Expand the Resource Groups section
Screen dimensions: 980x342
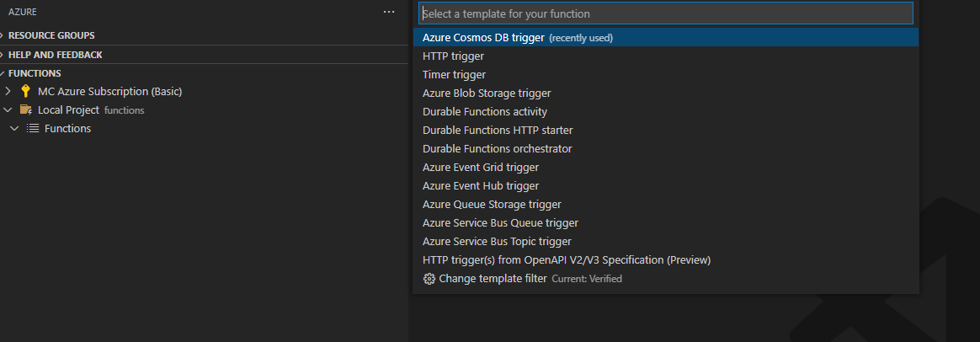click(3, 35)
